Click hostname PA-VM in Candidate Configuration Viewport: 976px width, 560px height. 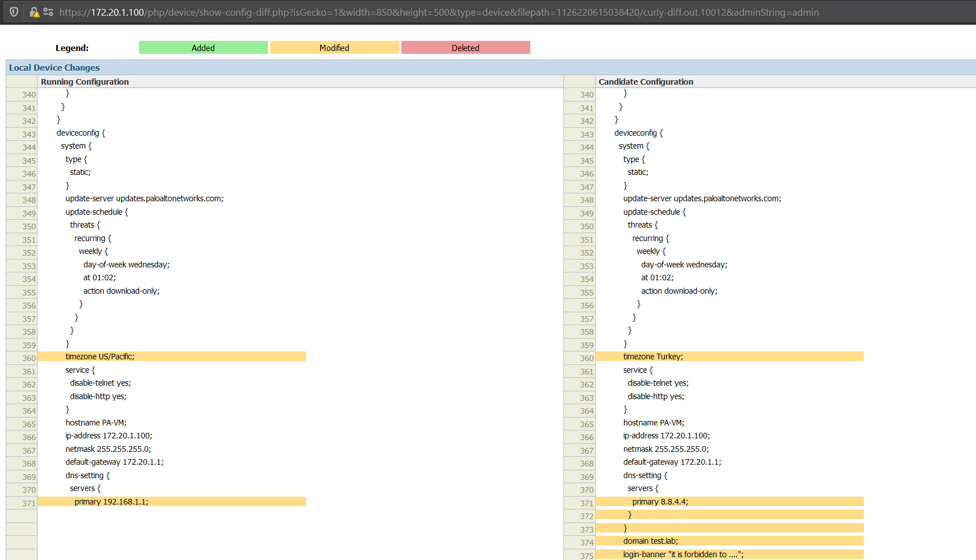tap(654, 423)
